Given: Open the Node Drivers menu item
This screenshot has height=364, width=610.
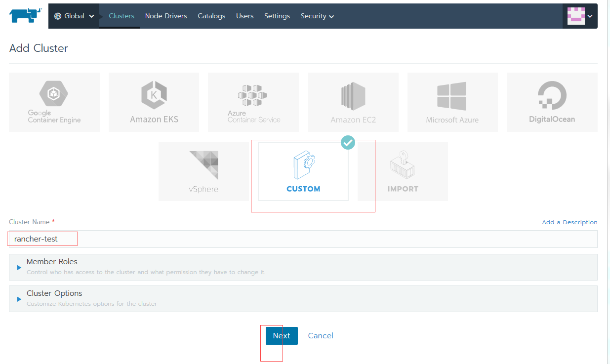Looking at the screenshot, I should (x=166, y=16).
